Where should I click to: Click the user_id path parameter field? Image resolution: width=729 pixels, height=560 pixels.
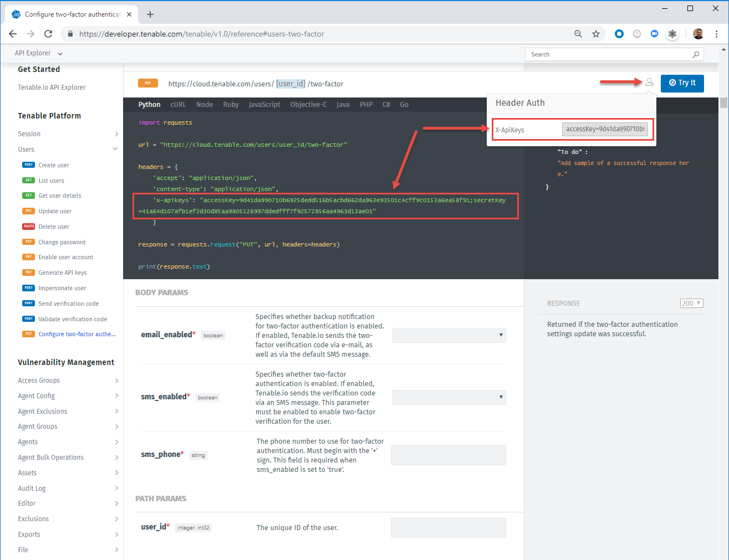coord(448,527)
